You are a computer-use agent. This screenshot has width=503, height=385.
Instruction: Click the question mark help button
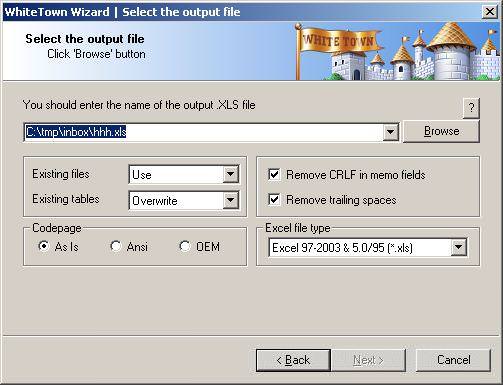pyautogui.click(x=471, y=108)
